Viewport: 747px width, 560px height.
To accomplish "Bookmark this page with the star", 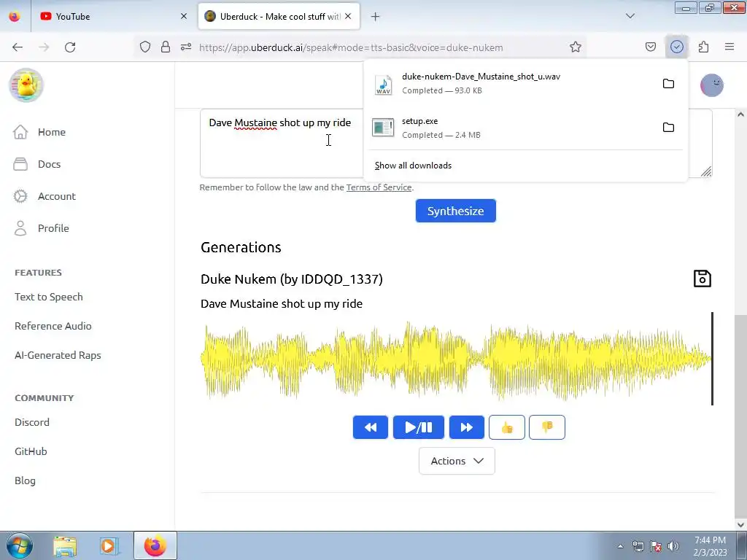I will pos(576,47).
